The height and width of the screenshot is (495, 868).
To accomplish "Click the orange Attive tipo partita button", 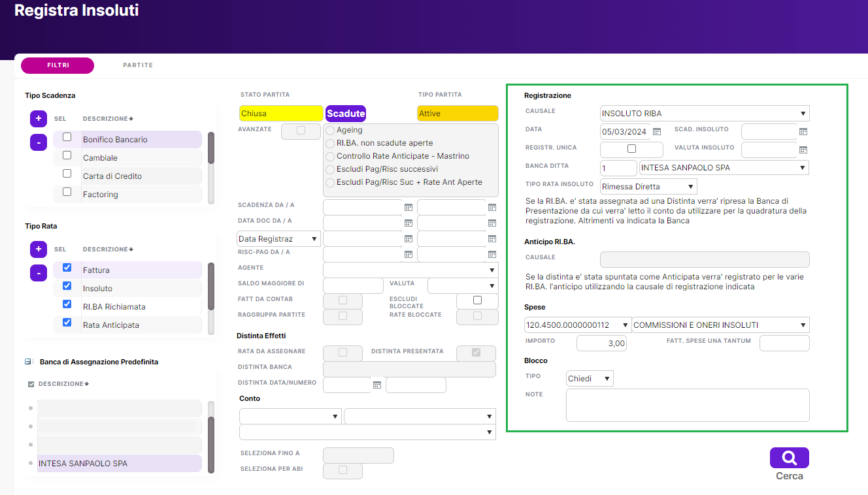I will click(x=458, y=114).
